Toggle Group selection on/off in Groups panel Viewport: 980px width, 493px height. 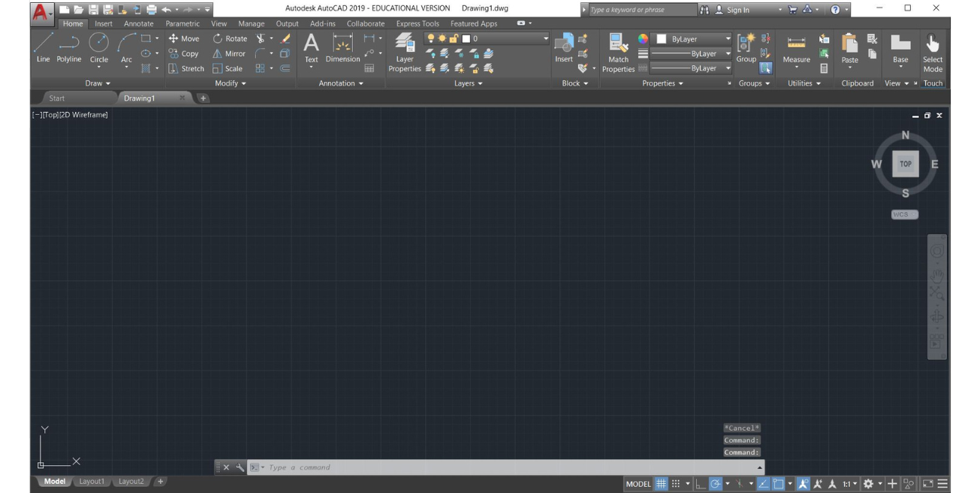pos(765,68)
